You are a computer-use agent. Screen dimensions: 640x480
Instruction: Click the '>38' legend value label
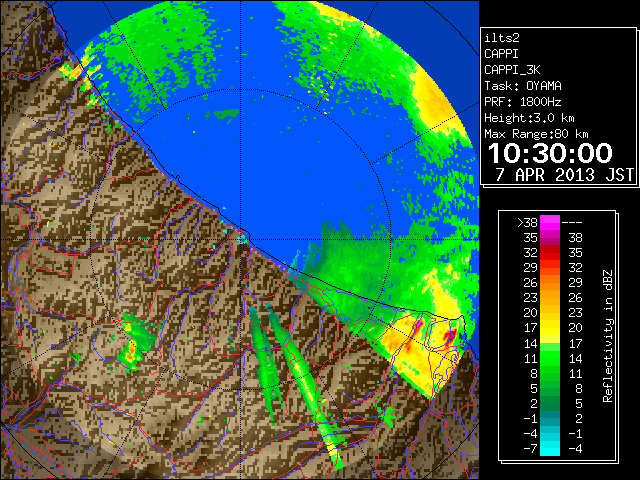coord(527,223)
